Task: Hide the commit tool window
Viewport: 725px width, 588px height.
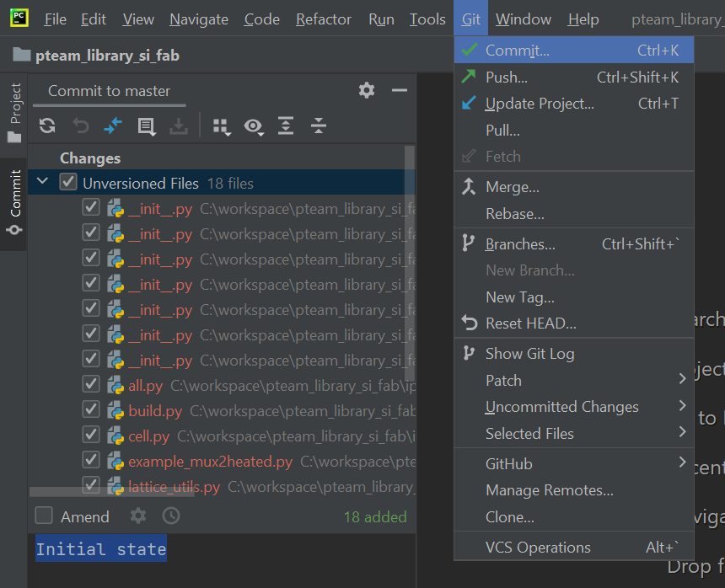Action: click(400, 90)
